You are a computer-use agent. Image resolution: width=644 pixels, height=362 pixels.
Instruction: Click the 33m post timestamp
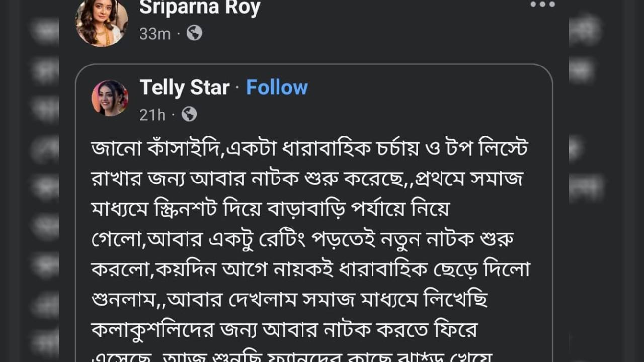154,34
